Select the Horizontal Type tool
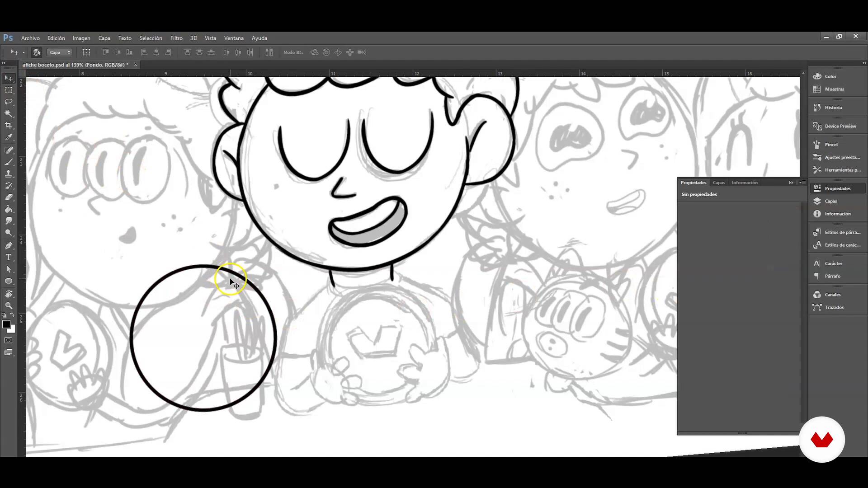868x488 pixels. point(9,257)
